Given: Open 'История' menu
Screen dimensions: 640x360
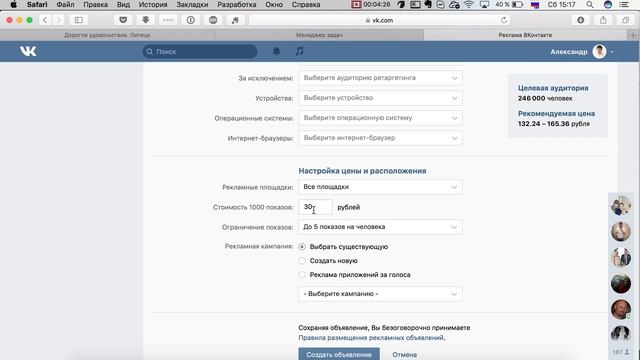Looking at the screenshot, I should 153,4.
